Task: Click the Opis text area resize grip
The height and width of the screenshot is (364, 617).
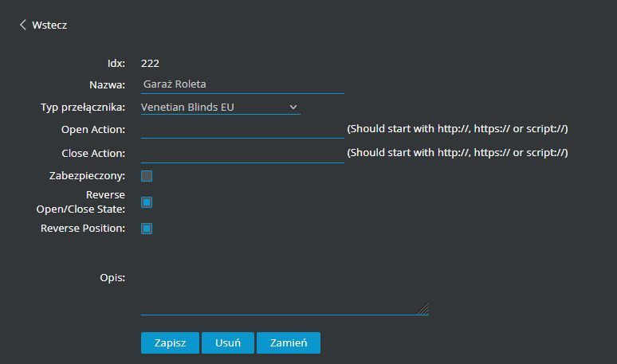Action: [x=424, y=310]
